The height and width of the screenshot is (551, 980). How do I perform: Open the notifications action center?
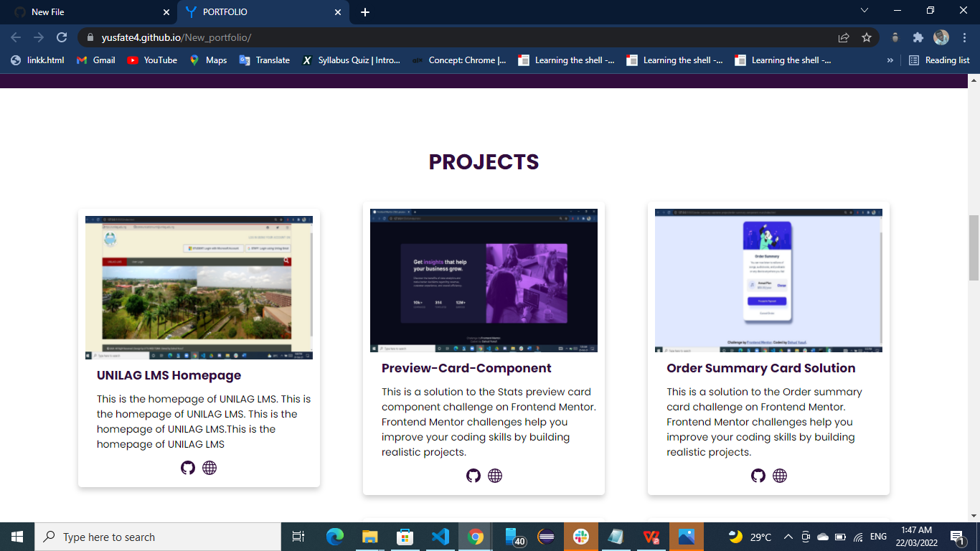[x=956, y=537]
